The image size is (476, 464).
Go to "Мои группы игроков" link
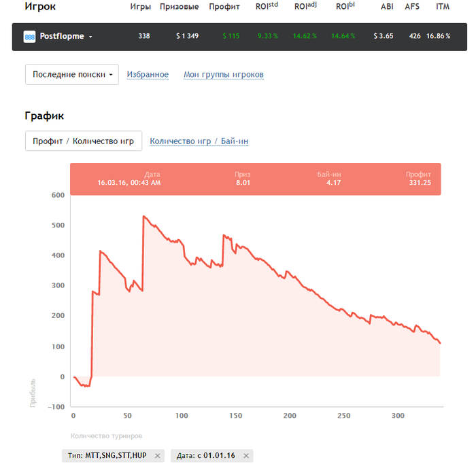[224, 75]
